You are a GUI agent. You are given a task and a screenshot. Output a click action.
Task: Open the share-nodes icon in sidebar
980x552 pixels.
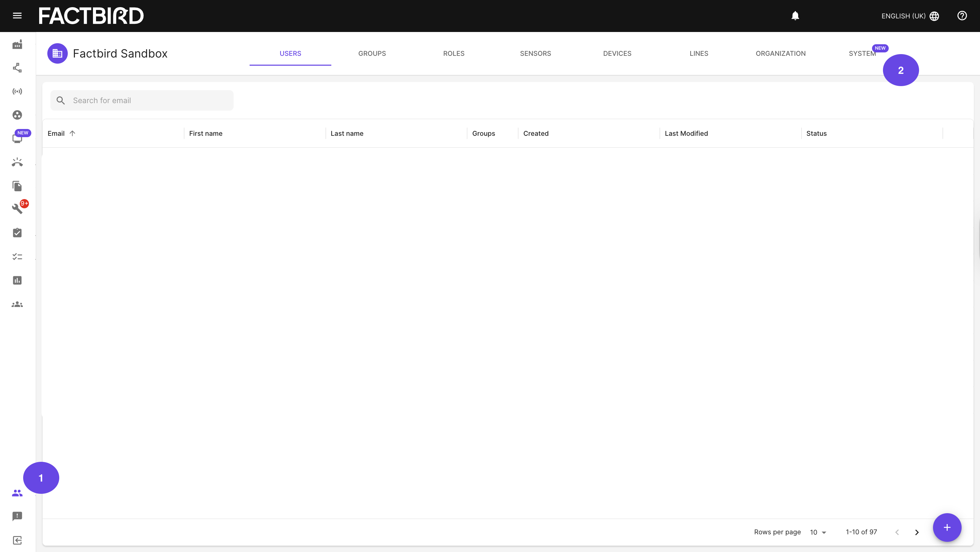click(x=17, y=68)
